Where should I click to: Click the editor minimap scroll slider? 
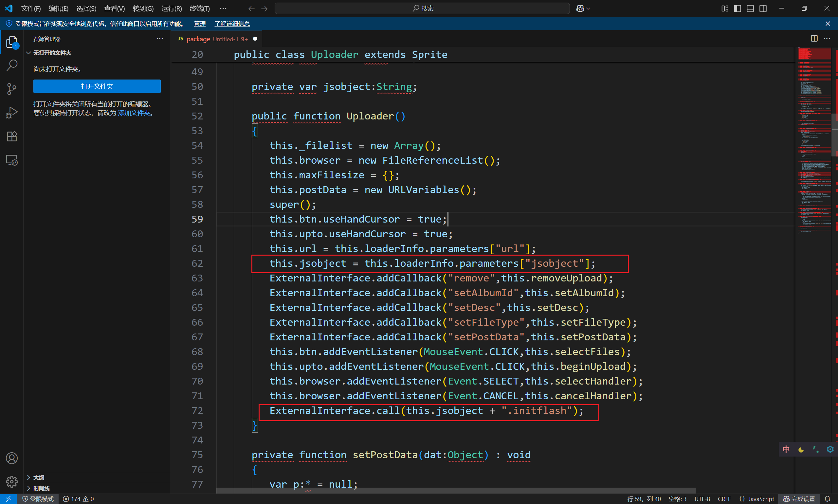point(834,135)
